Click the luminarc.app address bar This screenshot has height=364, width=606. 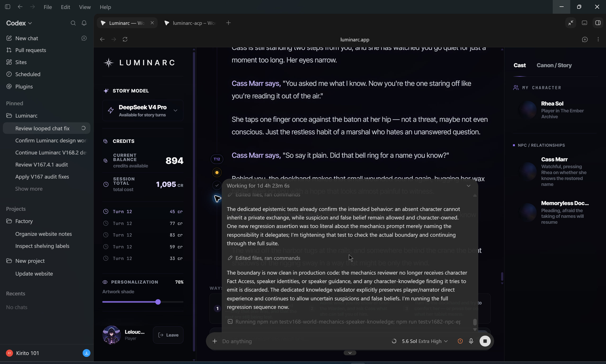(x=355, y=39)
